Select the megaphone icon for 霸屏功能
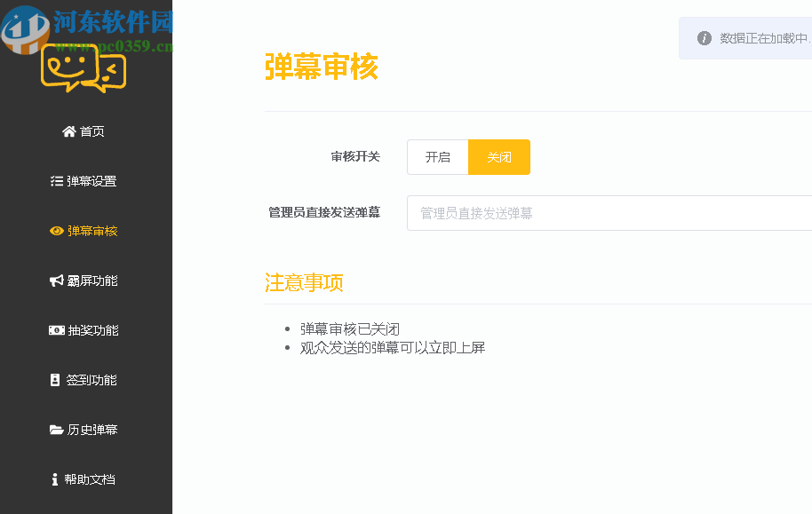 coord(56,280)
